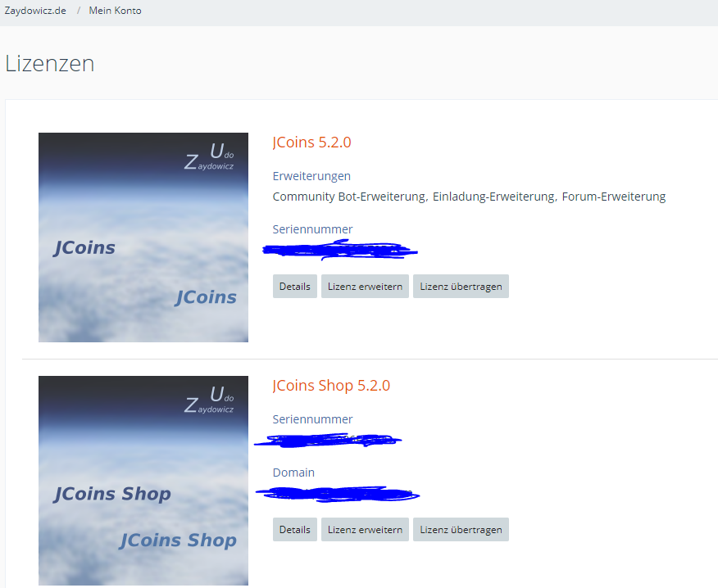Open the JCoins 5.2.0 title link

click(x=311, y=142)
